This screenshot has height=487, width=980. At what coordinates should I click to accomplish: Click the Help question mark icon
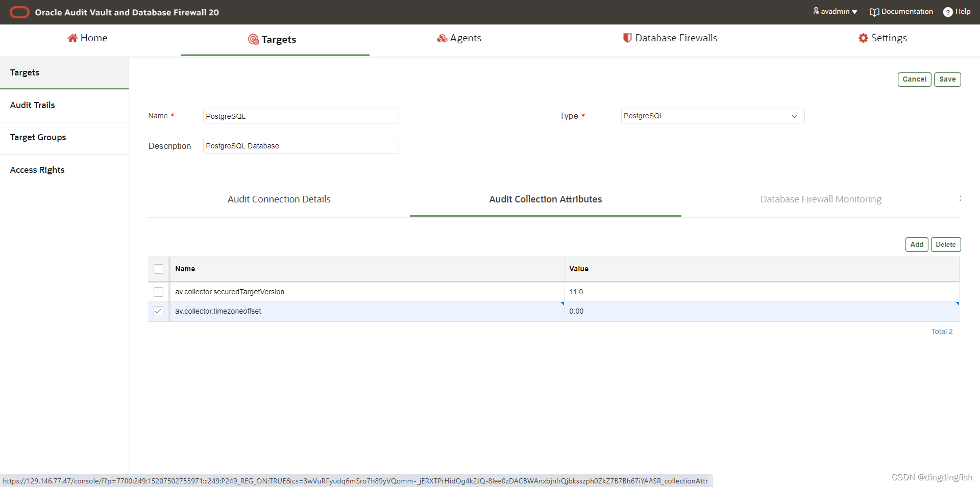click(x=948, y=12)
